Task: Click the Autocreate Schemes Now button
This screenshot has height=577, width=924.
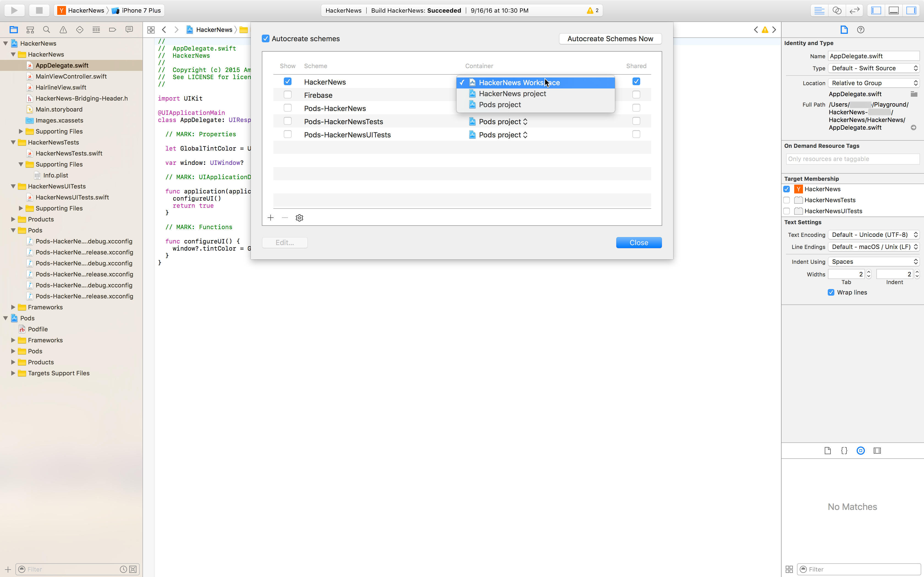Action: [x=610, y=38]
